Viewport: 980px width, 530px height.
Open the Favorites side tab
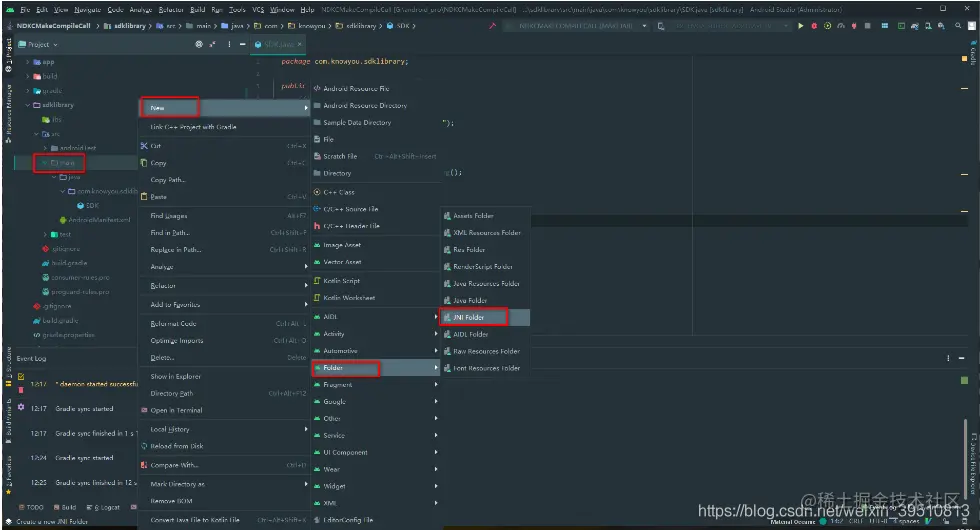[8, 475]
